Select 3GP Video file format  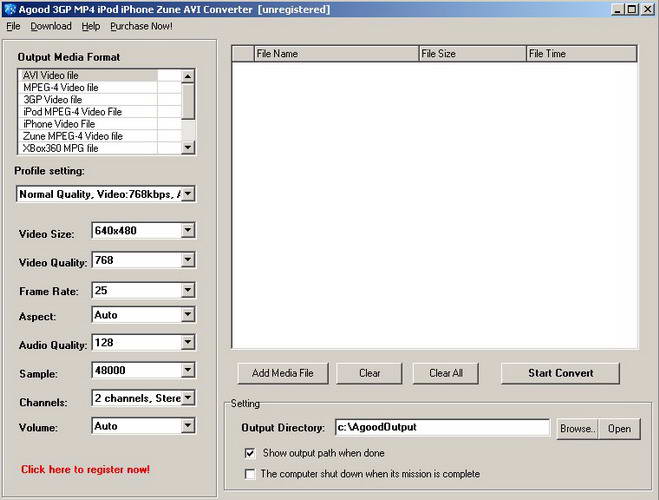pos(88,100)
